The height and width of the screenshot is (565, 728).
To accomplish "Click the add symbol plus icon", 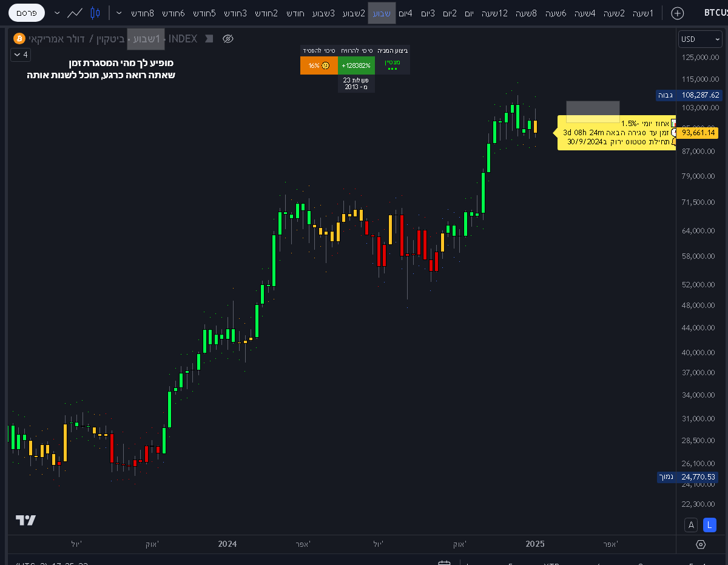I will (x=678, y=13).
